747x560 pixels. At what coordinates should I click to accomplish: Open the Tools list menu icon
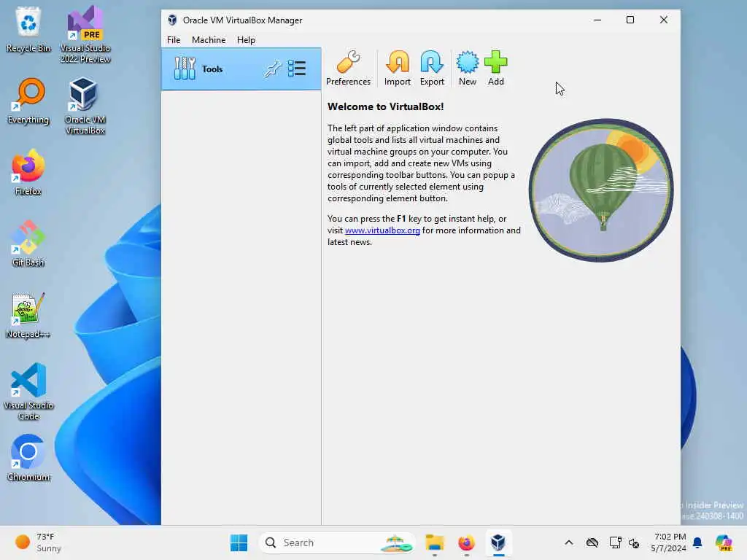[x=297, y=69]
